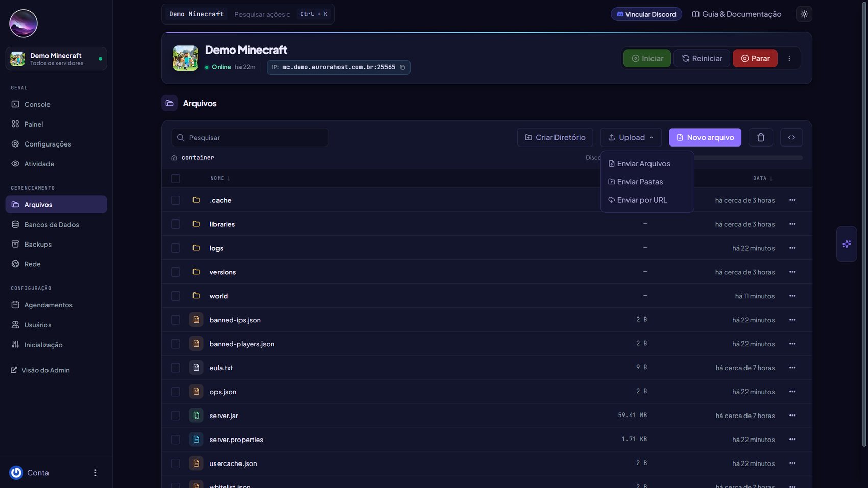Open actions menu for .cache folder
The width and height of the screenshot is (868, 488).
click(792, 200)
